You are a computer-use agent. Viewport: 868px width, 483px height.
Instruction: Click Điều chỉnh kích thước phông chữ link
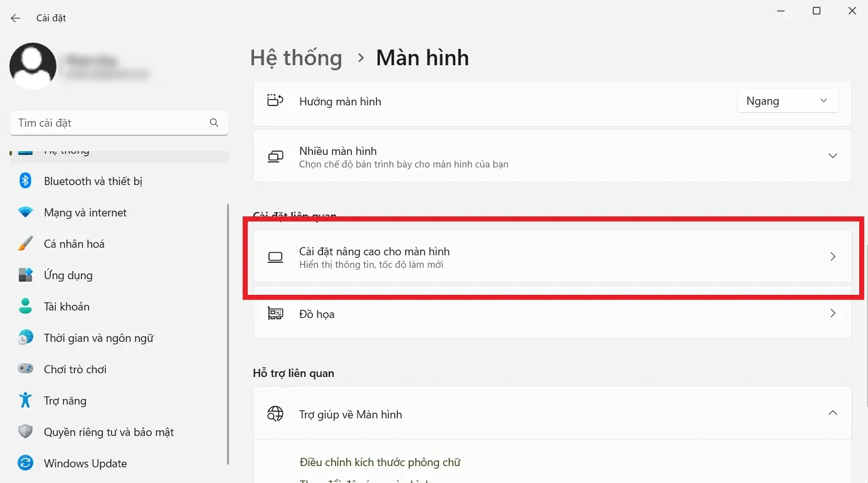380,463
